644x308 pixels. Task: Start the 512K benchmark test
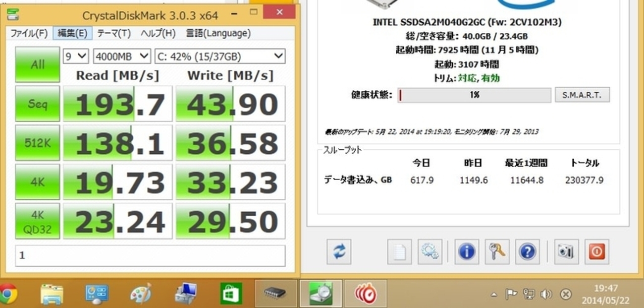[38, 143]
